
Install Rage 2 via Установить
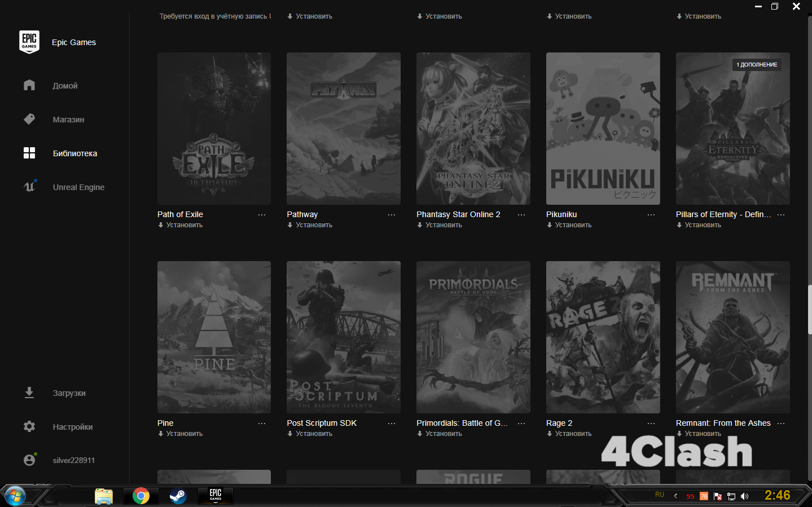click(569, 434)
